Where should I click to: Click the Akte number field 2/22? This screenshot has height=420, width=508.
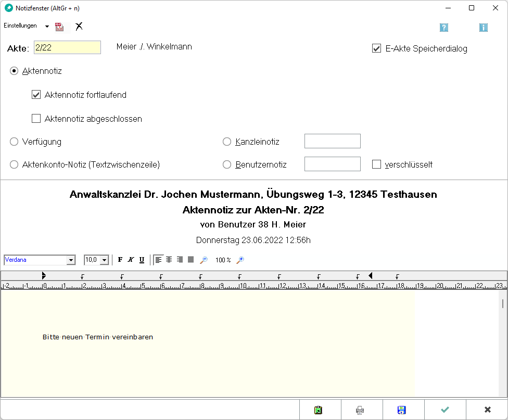67,47
